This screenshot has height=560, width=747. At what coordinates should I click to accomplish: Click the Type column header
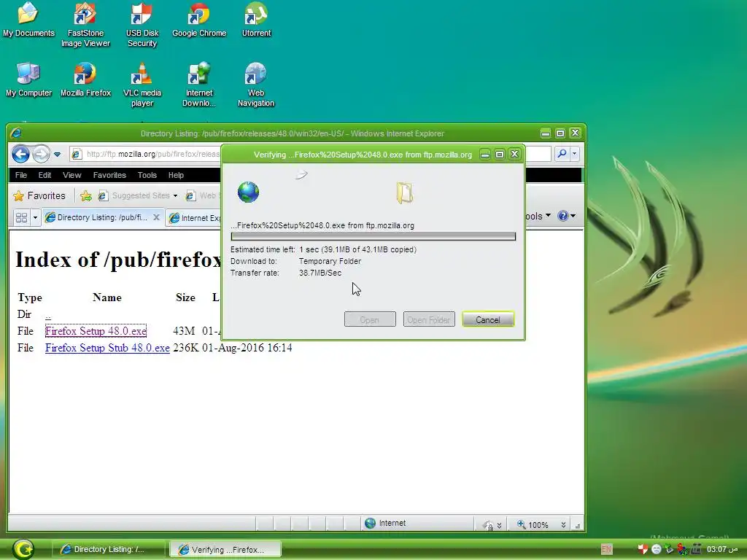click(x=30, y=297)
